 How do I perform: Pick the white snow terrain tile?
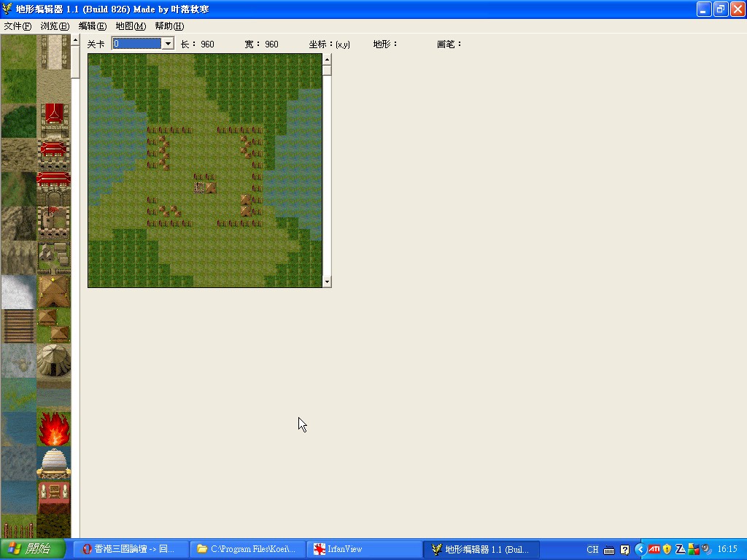coord(18,292)
